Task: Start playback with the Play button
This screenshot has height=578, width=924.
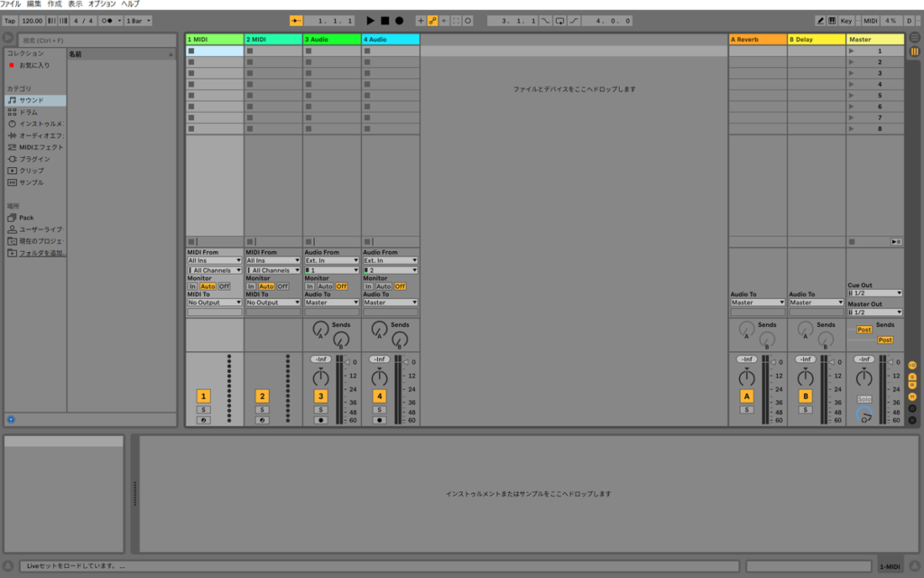Action: (370, 21)
